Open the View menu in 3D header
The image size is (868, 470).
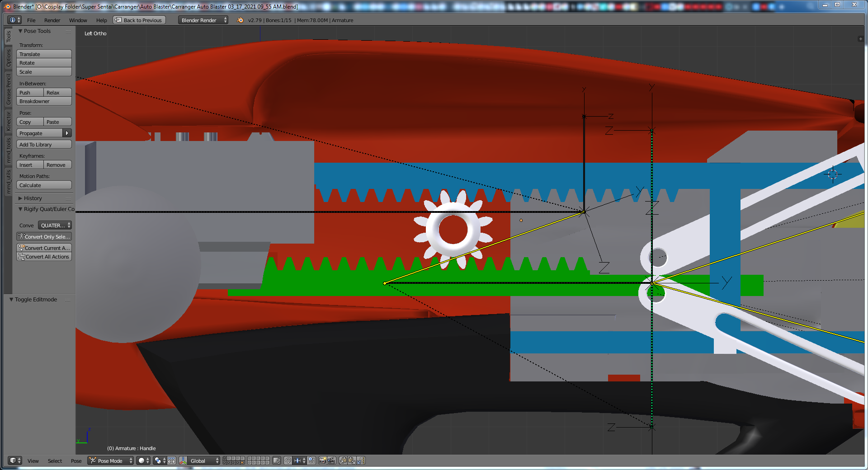[33, 461]
